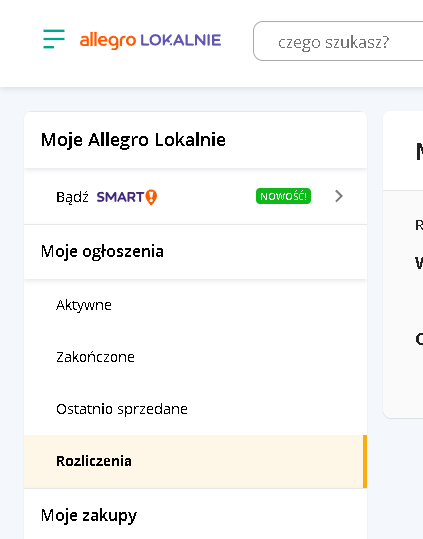This screenshot has width=423, height=539.
Task: Click the orange exclamation pin in SMART
Action: pyautogui.click(x=151, y=197)
